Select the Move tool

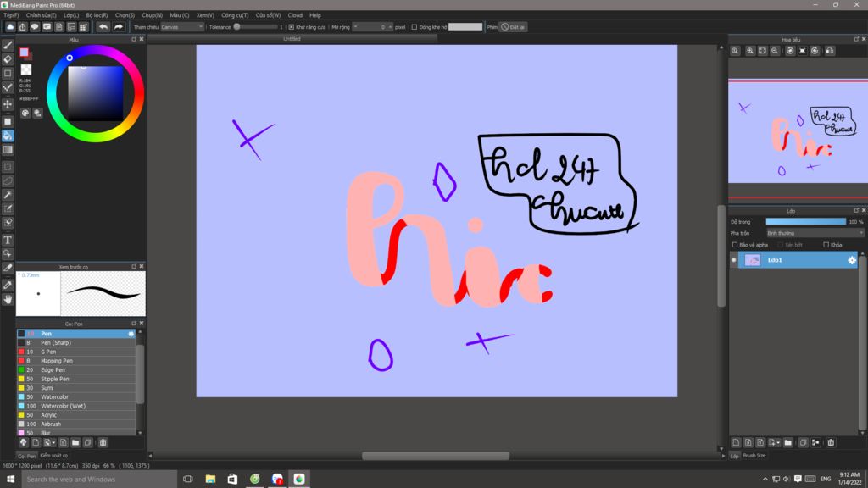click(x=8, y=104)
